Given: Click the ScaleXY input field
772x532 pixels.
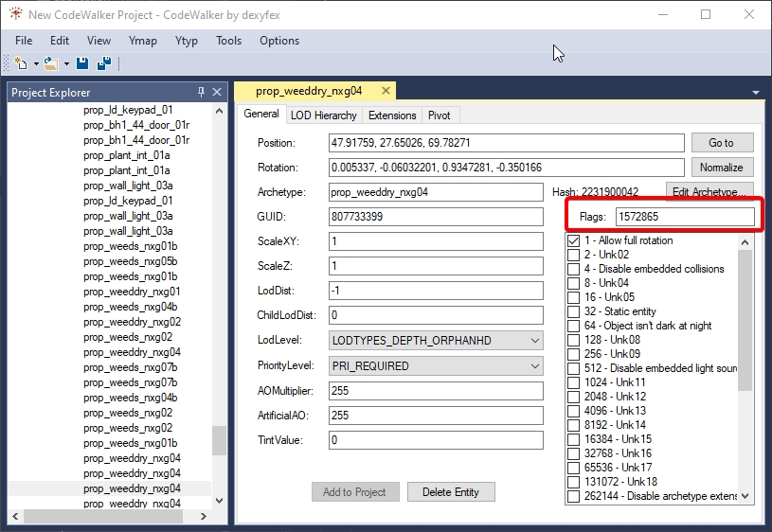Looking at the screenshot, I should (436, 241).
